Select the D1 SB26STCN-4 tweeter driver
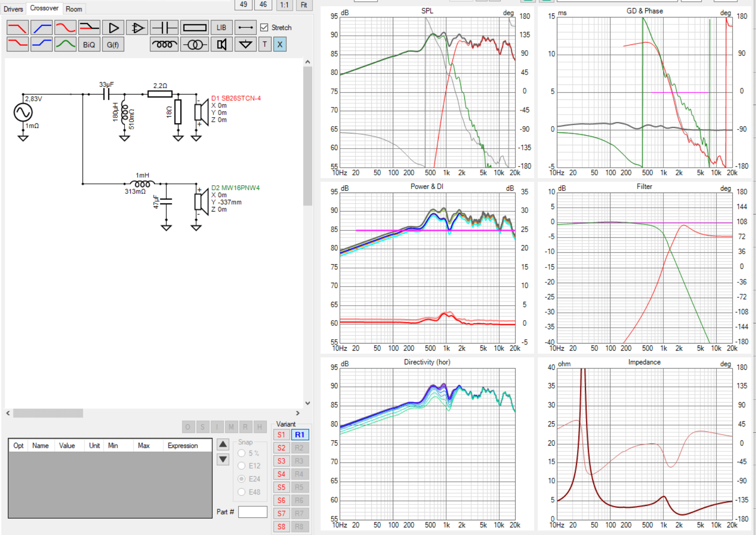 coord(201,112)
